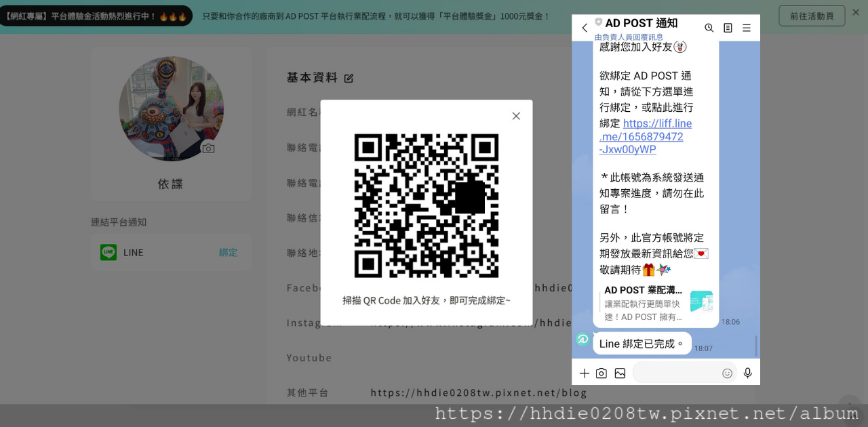Screen dimensions: 868x427
Task: Open the photo gallery icon in chat
Action: tap(620, 373)
